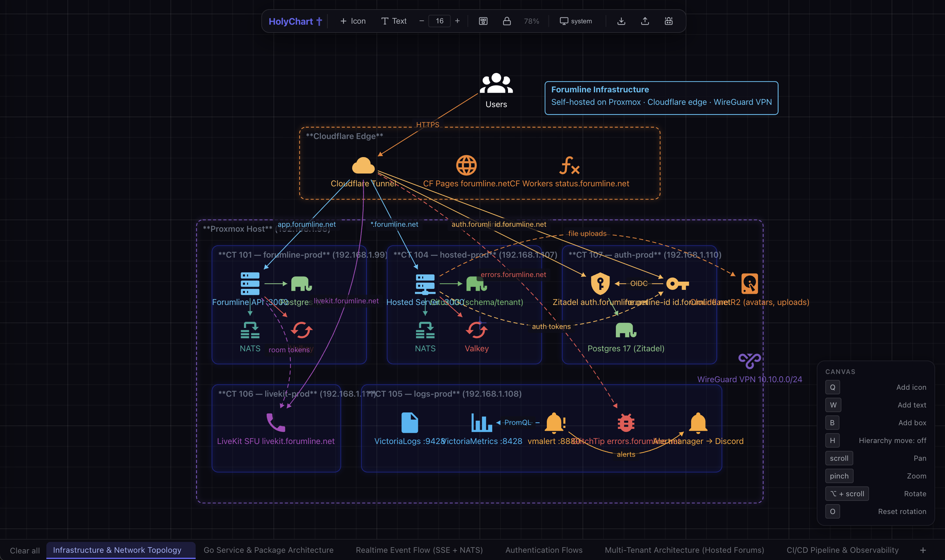
Task: Open CI/CD Pipeline & Observability tab
Action: [x=842, y=550]
